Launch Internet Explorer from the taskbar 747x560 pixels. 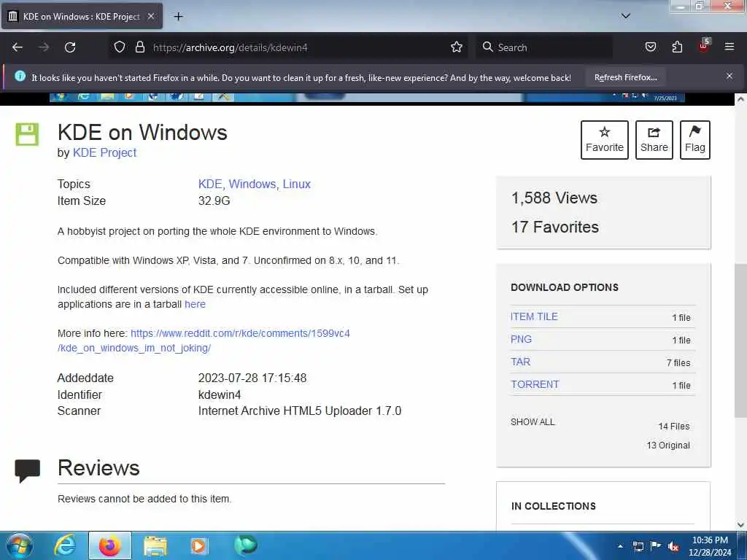click(65, 545)
